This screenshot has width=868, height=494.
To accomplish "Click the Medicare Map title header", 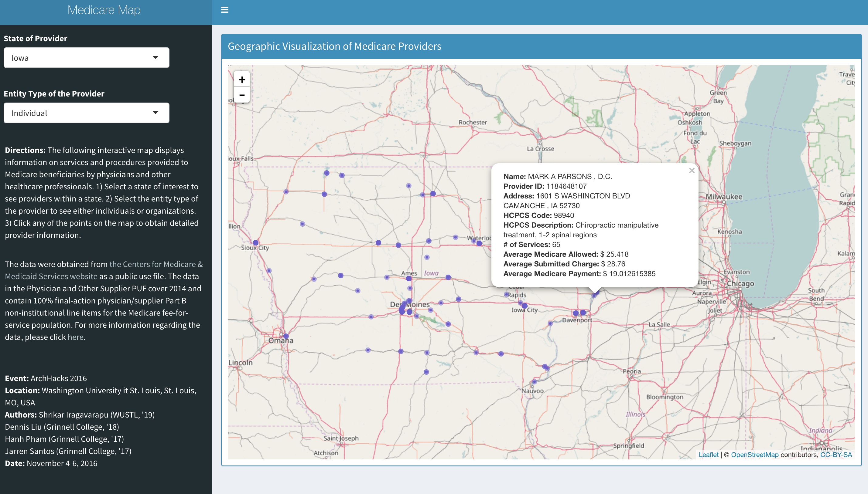I will pos(104,10).
